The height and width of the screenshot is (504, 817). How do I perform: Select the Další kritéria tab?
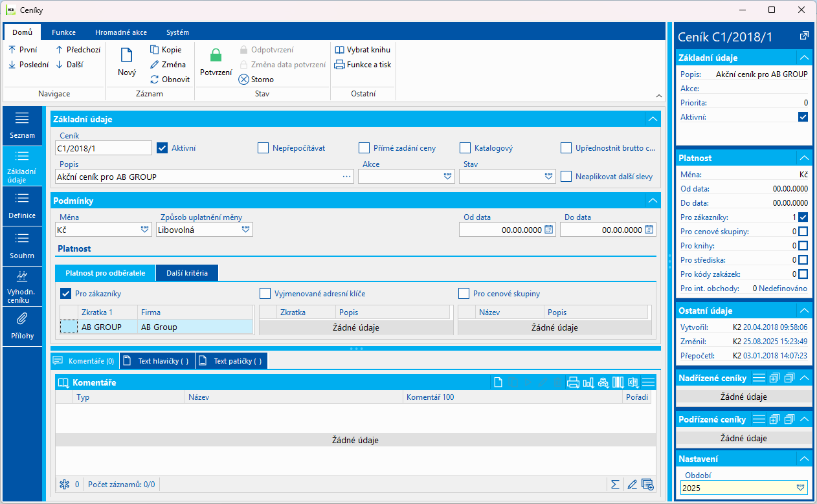[187, 273]
